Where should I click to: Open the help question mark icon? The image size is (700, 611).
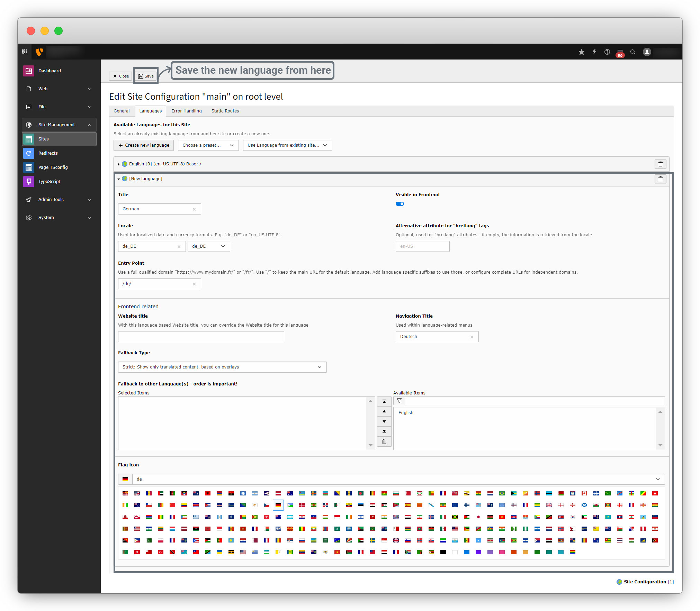[x=607, y=52]
